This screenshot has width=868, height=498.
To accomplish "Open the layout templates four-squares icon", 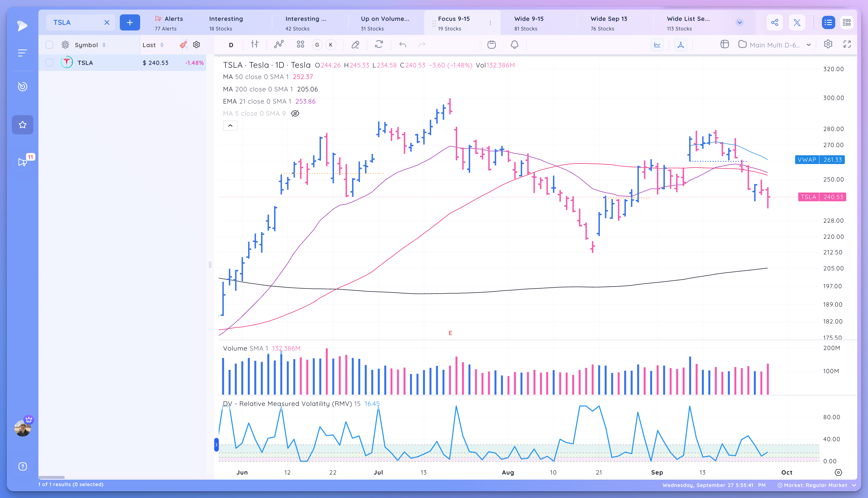I will [x=301, y=44].
